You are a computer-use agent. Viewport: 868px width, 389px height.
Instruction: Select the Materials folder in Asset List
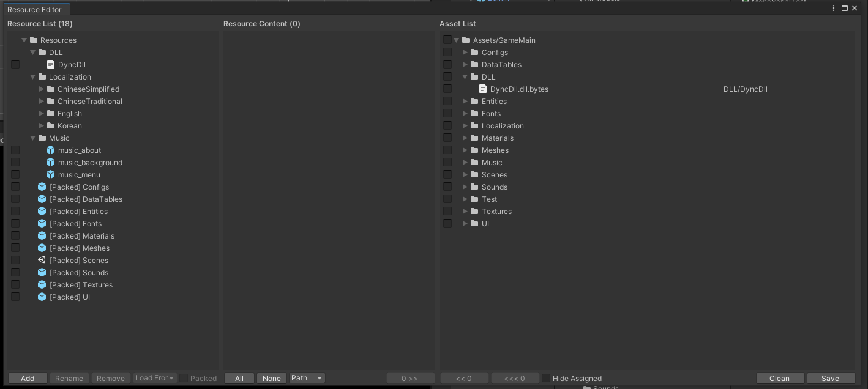click(x=498, y=138)
